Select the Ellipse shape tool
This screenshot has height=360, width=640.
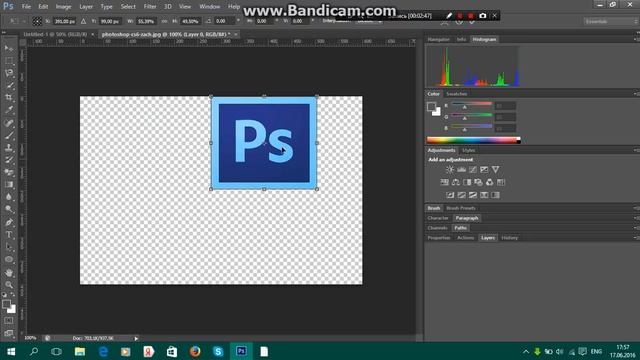click(x=9, y=260)
